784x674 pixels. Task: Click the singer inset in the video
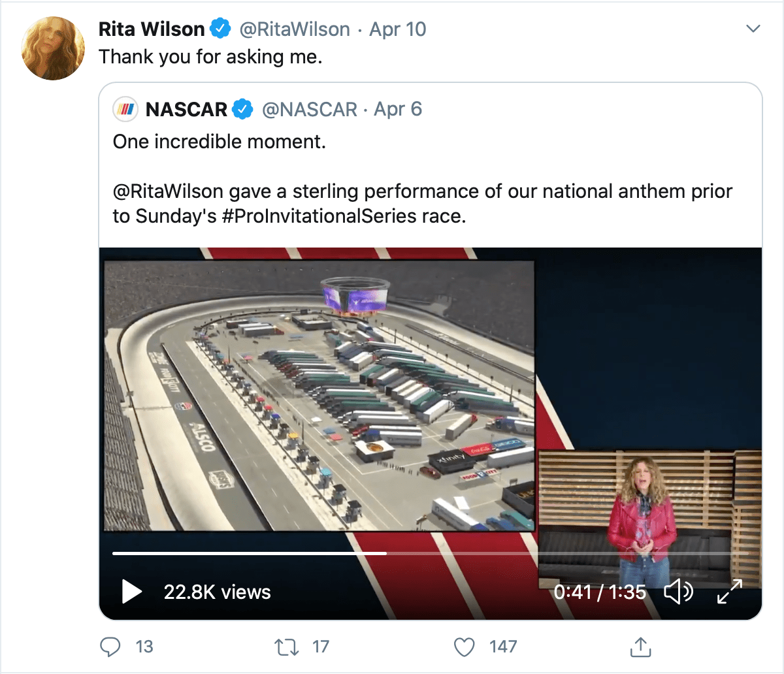point(644,516)
